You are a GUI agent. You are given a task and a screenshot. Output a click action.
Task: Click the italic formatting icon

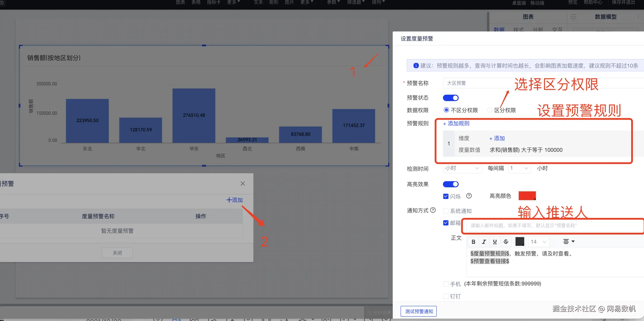click(484, 242)
